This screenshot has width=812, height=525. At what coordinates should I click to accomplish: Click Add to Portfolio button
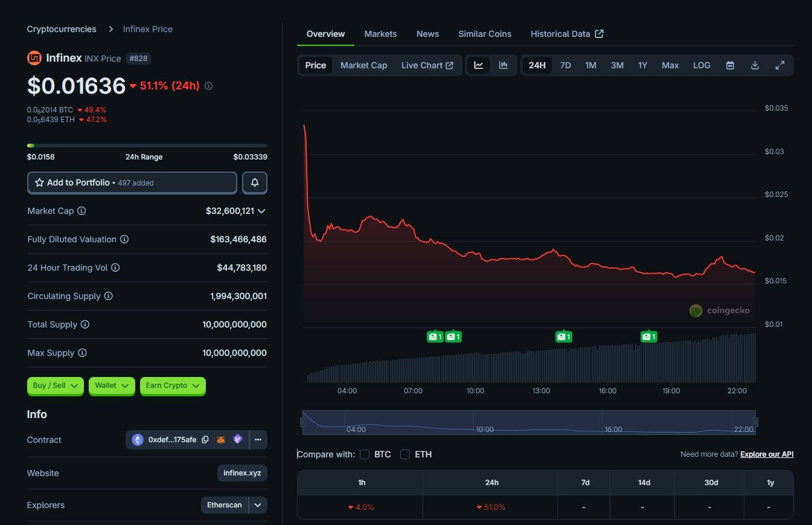132,182
